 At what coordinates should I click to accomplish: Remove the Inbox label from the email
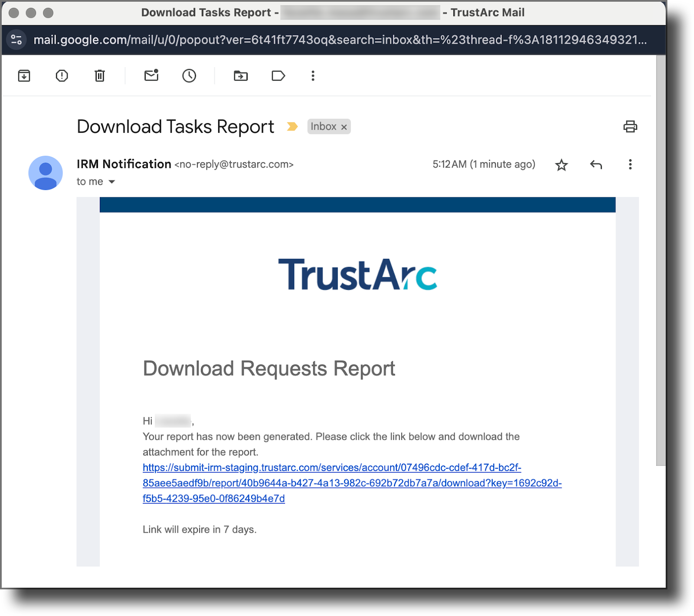[x=344, y=127]
